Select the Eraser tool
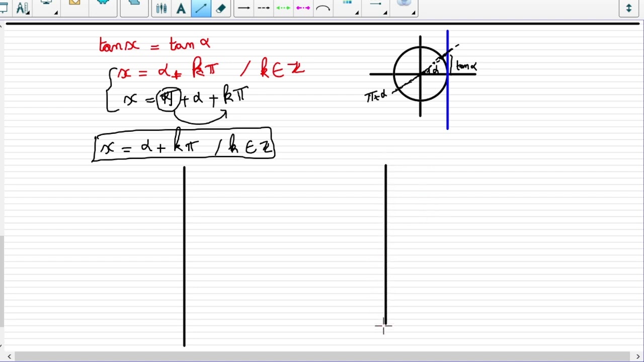Viewport: 644px width, 362px height. 220,8
